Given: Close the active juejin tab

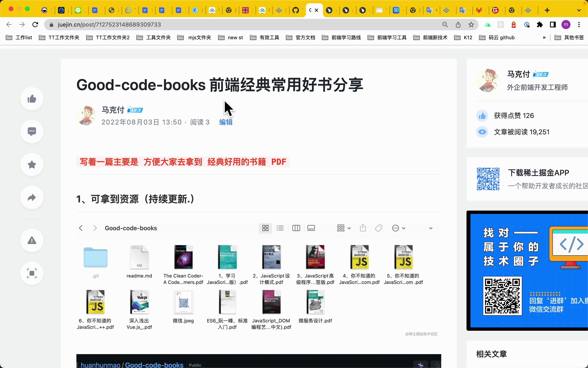Looking at the screenshot, I should coord(316,10).
